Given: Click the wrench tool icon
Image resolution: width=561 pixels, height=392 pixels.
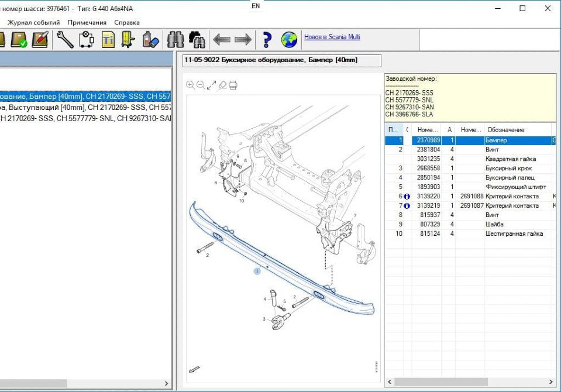Looking at the screenshot, I should 65,40.
